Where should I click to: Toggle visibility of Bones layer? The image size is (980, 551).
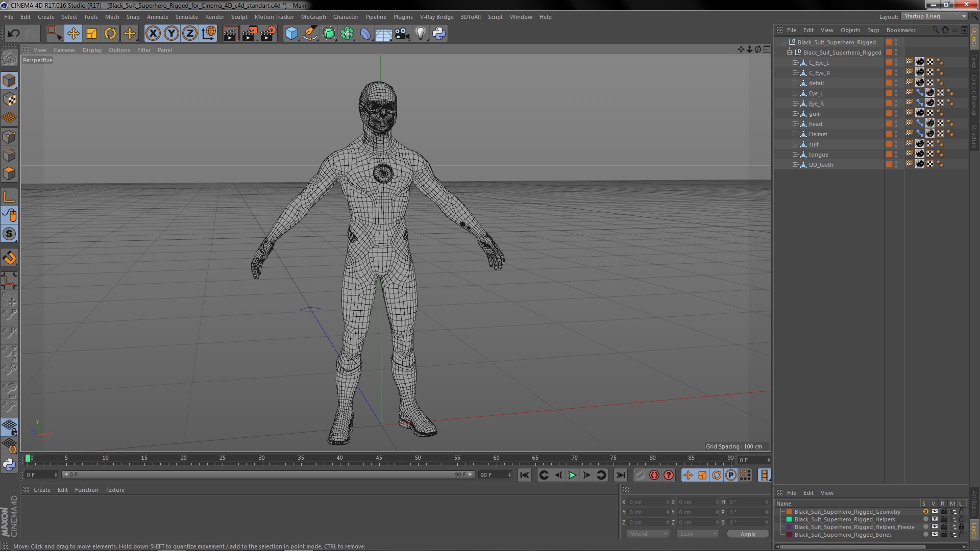coord(935,535)
